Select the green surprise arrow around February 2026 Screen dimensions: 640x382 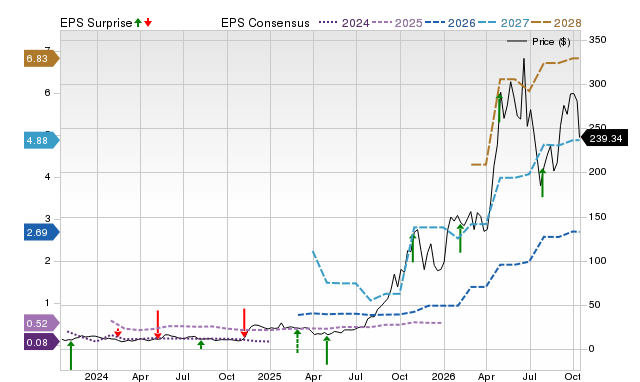pos(460,238)
